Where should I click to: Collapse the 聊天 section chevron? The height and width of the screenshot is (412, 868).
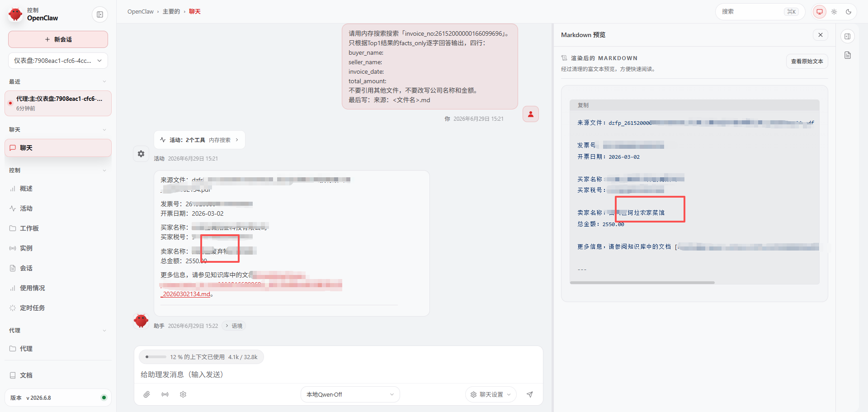[x=104, y=130]
